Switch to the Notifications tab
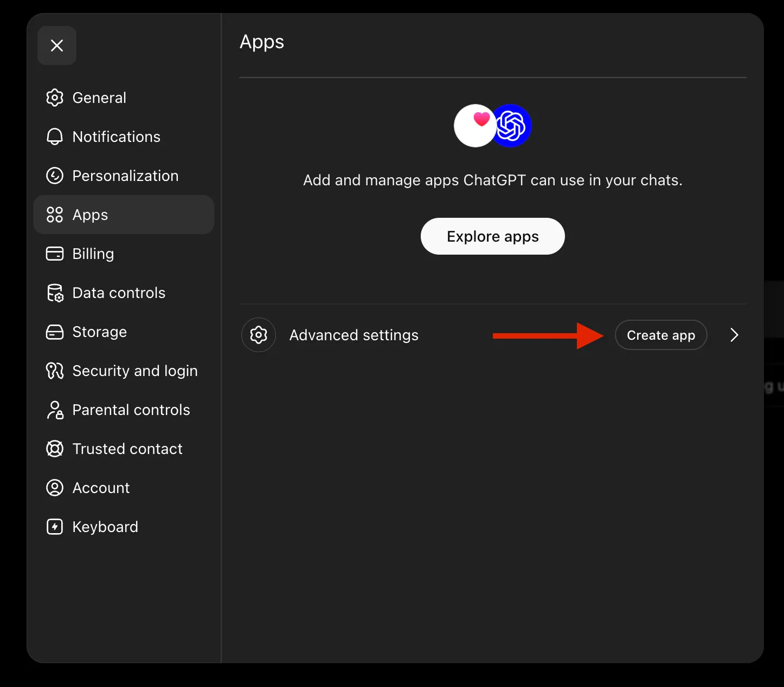The width and height of the screenshot is (784, 687). 124,137
